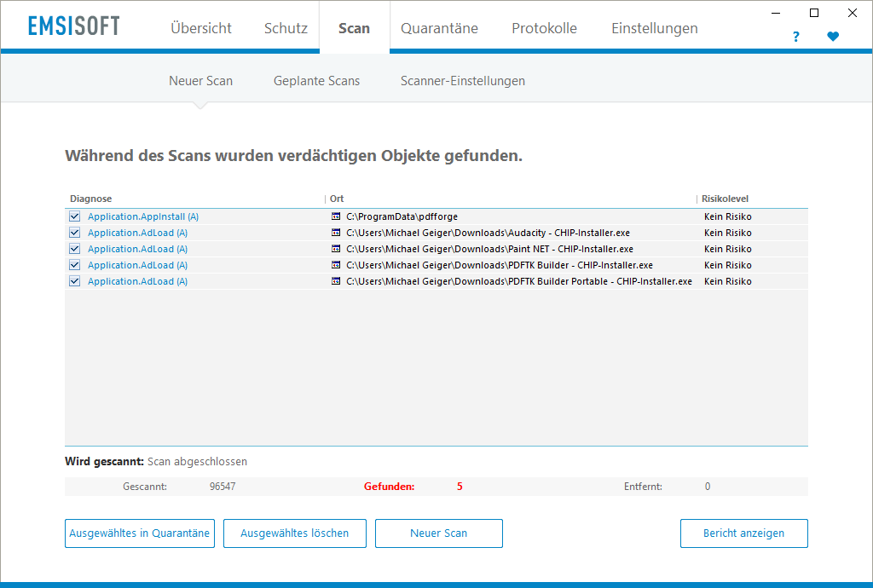Click the red Gefunden count 5
This screenshot has width=873, height=588.
coord(460,487)
